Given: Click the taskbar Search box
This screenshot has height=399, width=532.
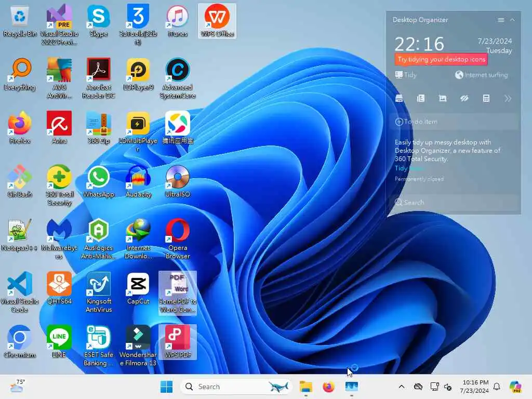Looking at the screenshot, I should pyautogui.click(x=236, y=387).
